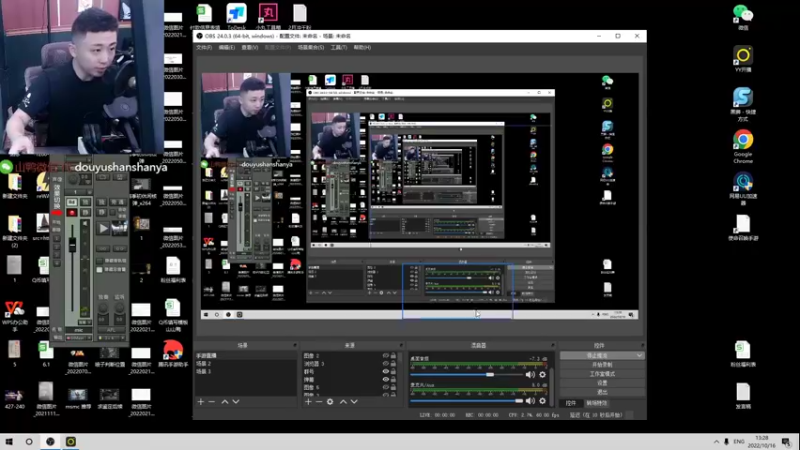The image size is (800, 450).
Task: Select 场景 3 in Scenes list
Action: 245,371
